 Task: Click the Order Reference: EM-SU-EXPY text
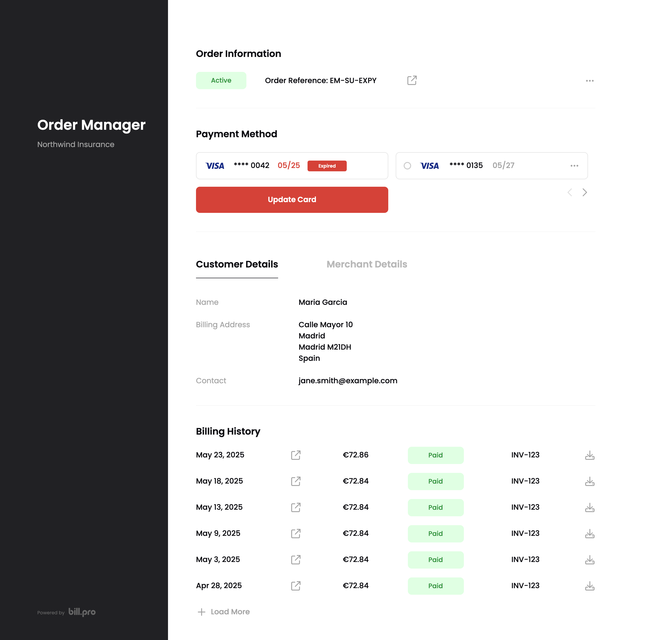pyautogui.click(x=320, y=81)
